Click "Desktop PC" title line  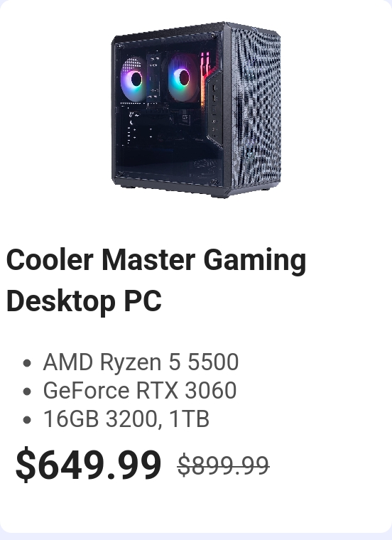(84, 301)
